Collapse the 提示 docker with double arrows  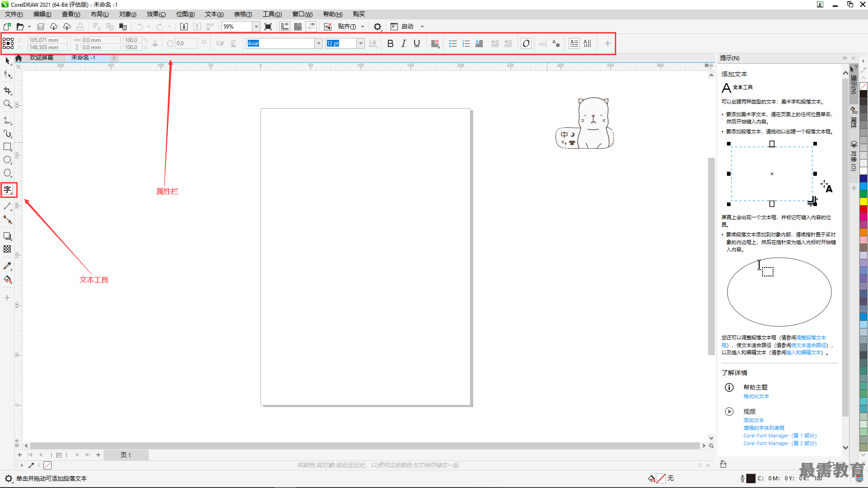point(844,58)
